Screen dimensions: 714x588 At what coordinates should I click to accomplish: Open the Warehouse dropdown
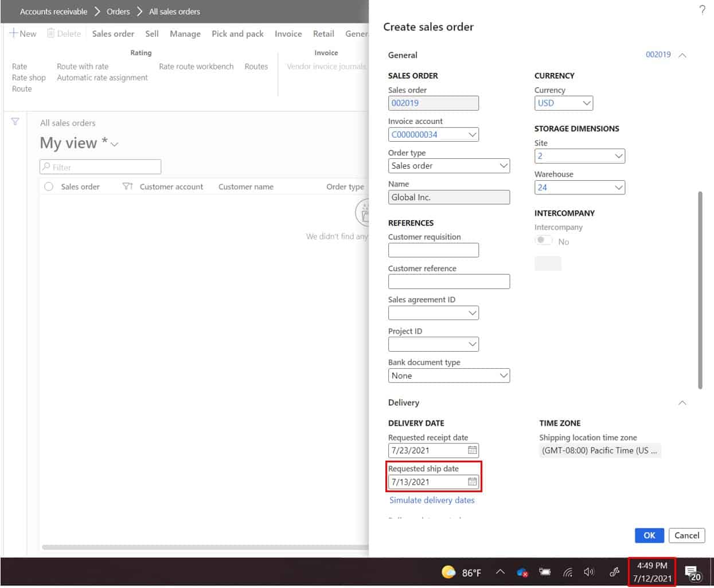618,188
